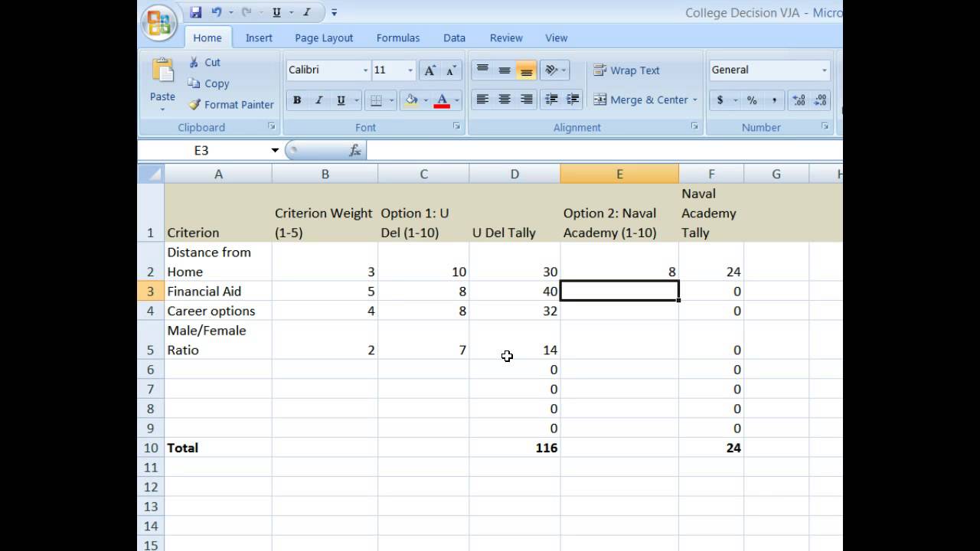Open the Data tab
The image size is (980, 551).
pos(454,37)
